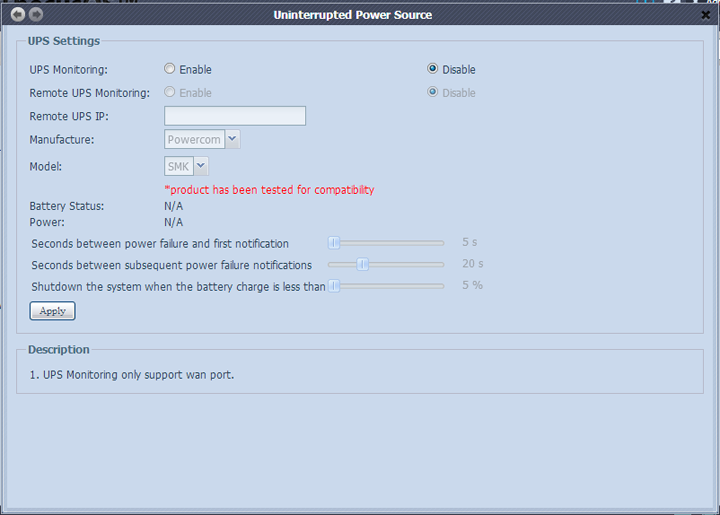Select Disable for UPS Monitoring

point(433,69)
